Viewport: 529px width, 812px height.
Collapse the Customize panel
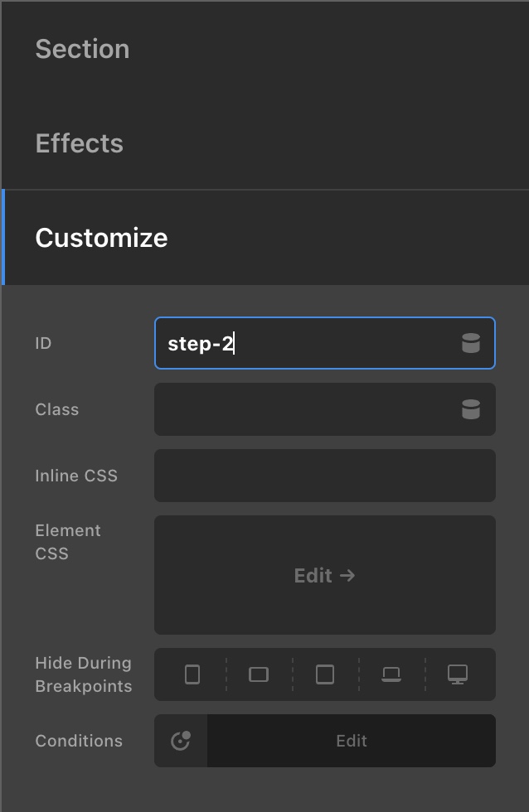pos(265,238)
